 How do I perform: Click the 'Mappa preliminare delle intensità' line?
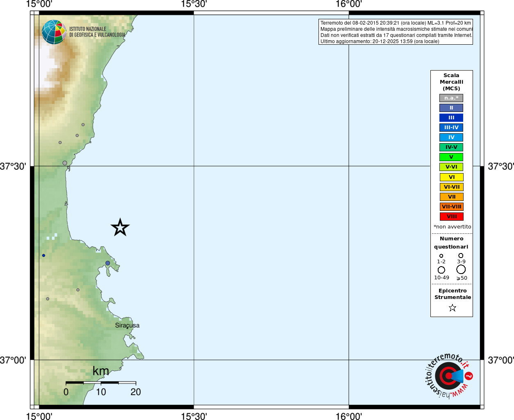pos(396,29)
